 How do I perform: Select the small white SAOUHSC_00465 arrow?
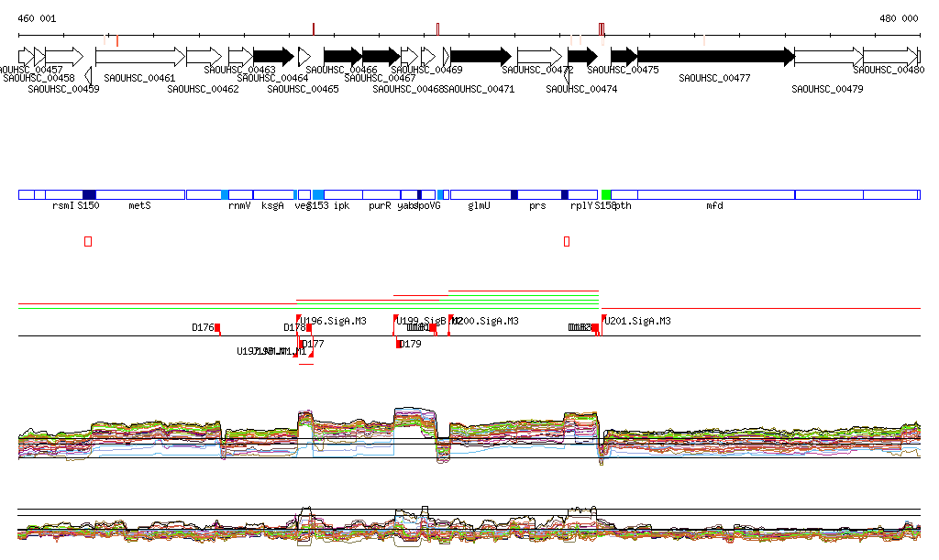[x=304, y=56]
